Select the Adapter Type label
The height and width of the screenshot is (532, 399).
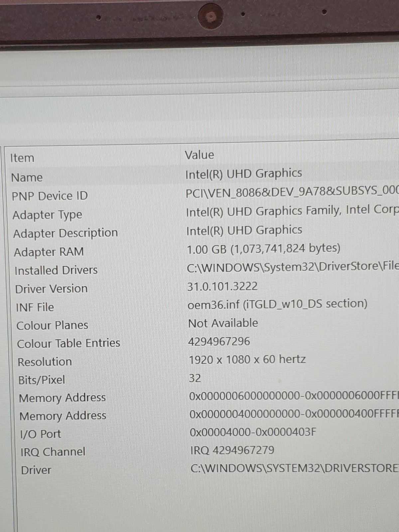tap(47, 215)
